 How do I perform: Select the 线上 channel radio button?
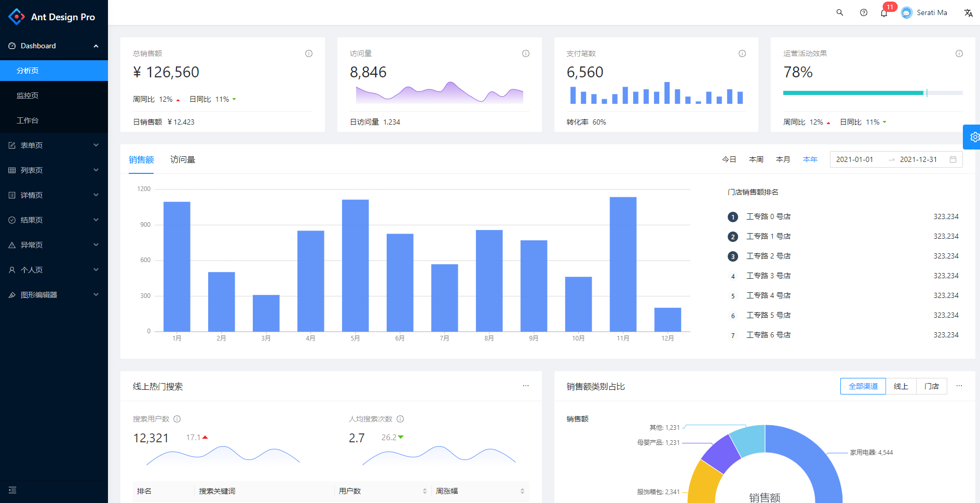point(901,386)
